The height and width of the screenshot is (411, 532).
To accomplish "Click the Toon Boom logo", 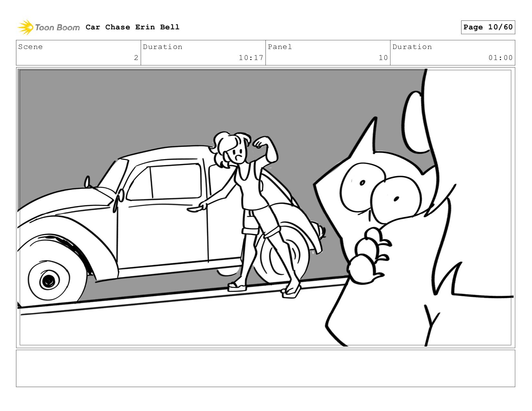I will 48,27.
